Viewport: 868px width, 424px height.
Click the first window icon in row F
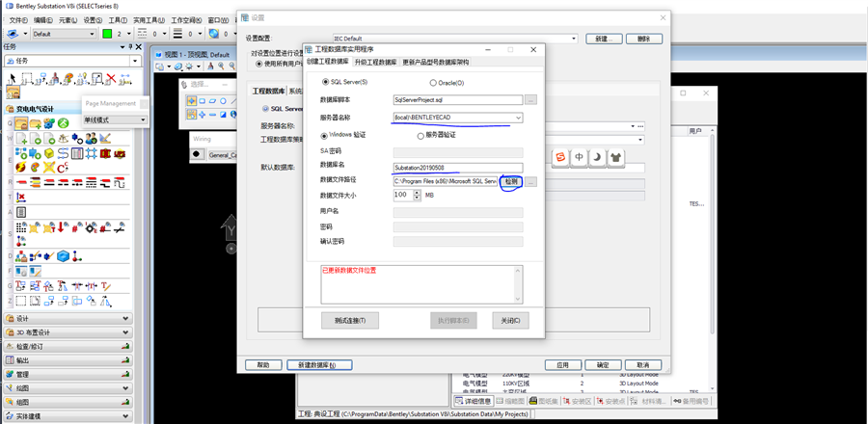pos(21,271)
